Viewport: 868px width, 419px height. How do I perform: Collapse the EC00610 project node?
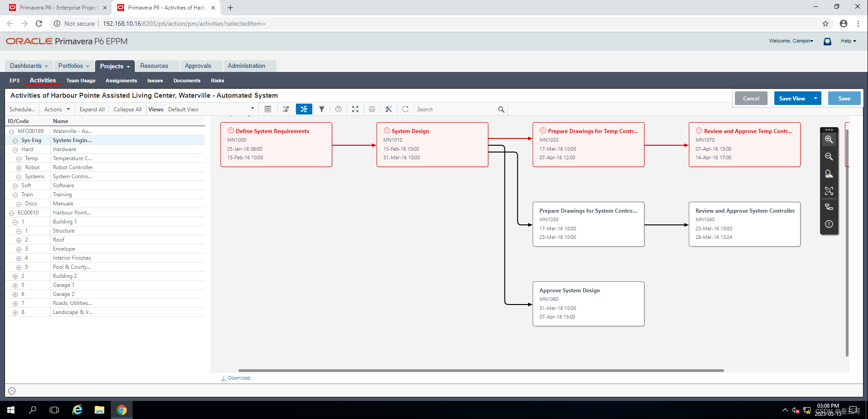(x=11, y=213)
